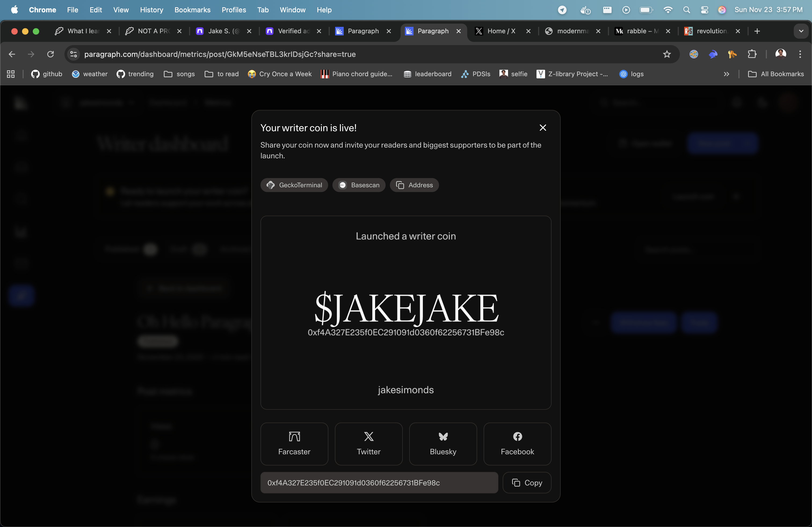Expand the tab search dropdown
The height and width of the screenshot is (527, 812).
pyautogui.click(x=801, y=31)
